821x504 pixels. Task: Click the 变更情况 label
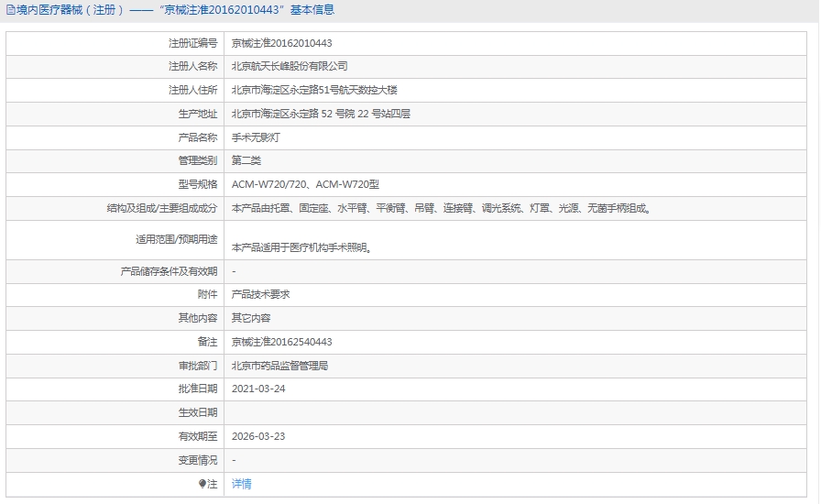coord(197,461)
